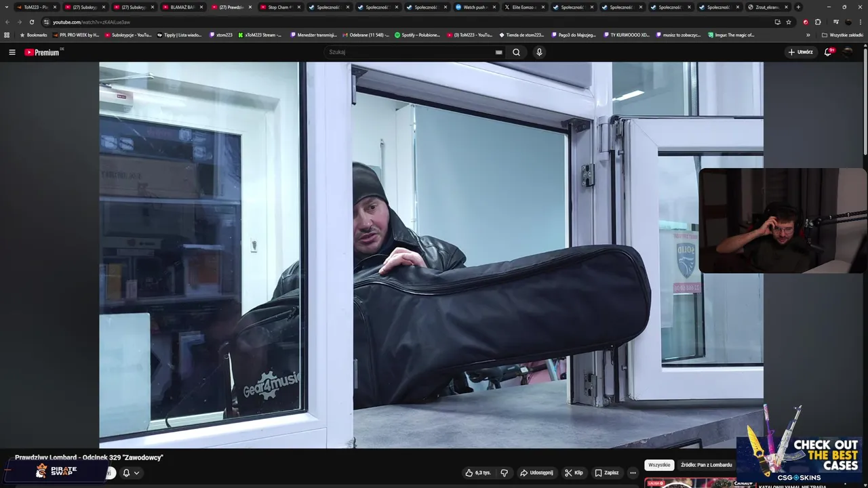Image resolution: width=868 pixels, height=488 pixels.
Task: Open PPL PRO WEEK bookmark
Action: 75,35
